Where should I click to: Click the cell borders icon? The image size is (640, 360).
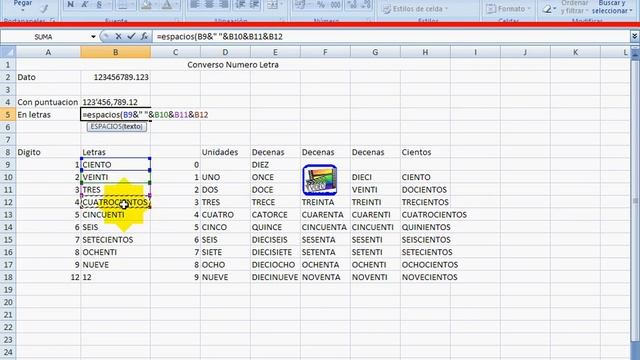[123, 4]
